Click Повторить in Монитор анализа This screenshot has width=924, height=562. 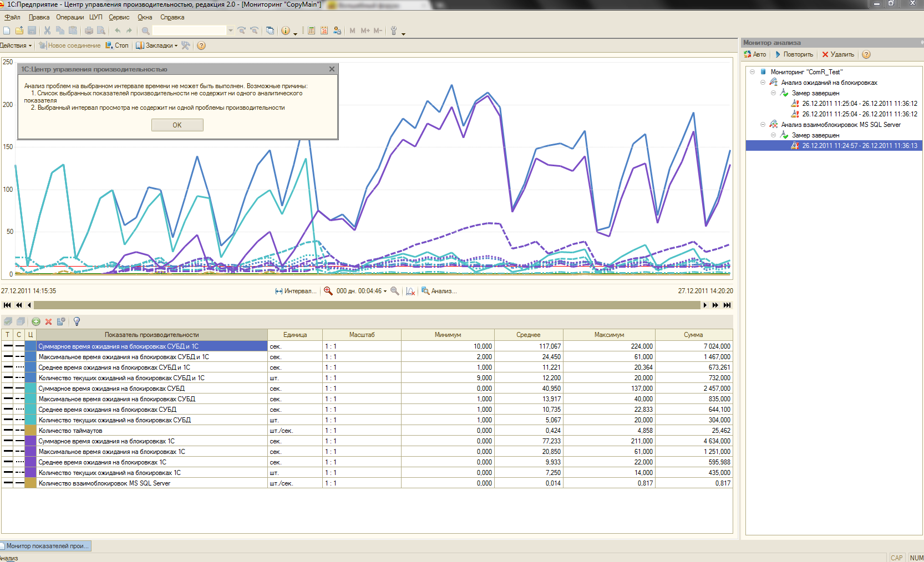(x=794, y=54)
